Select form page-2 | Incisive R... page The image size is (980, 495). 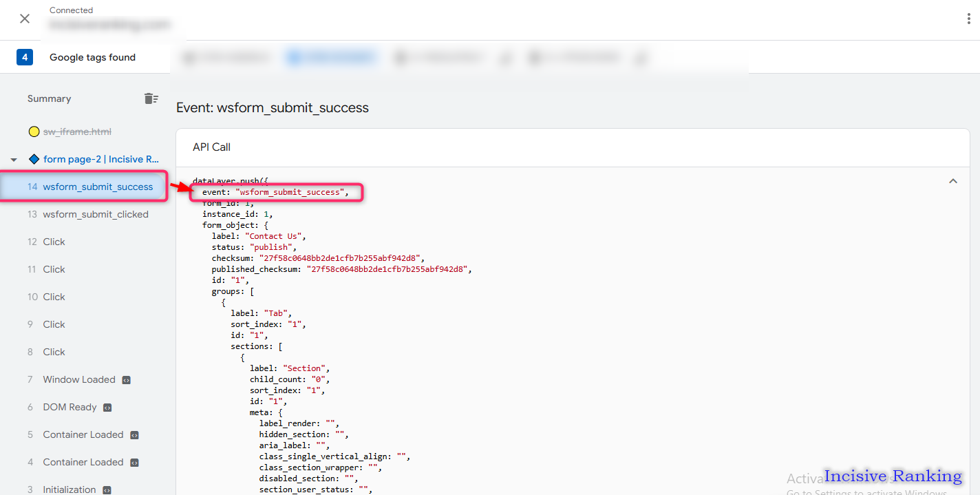(x=103, y=159)
